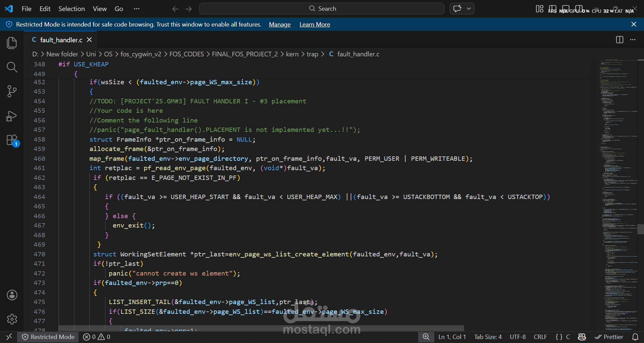Open Source Control with pending change
Image resolution: width=644 pixels, height=343 pixels.
click(12, 91)
